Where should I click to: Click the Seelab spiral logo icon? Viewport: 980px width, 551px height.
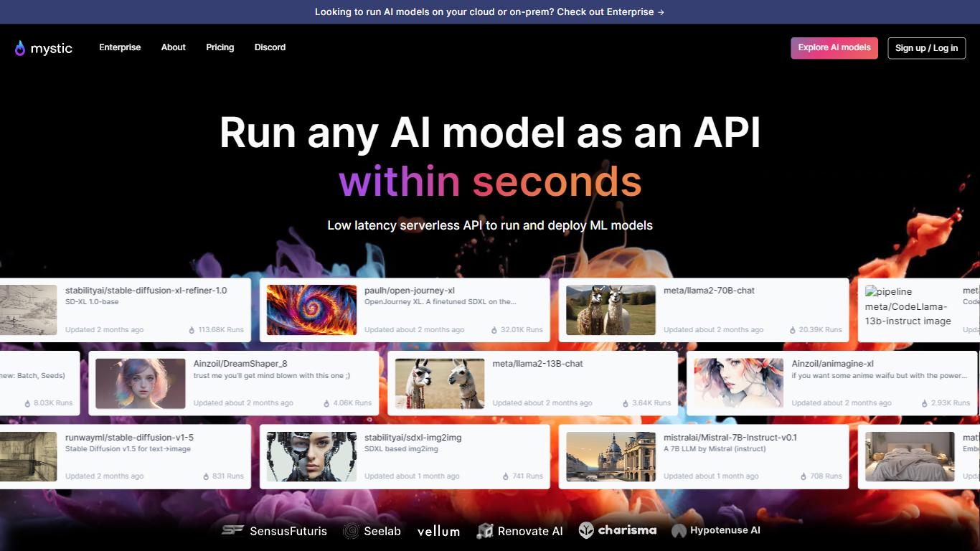[351, 531]
